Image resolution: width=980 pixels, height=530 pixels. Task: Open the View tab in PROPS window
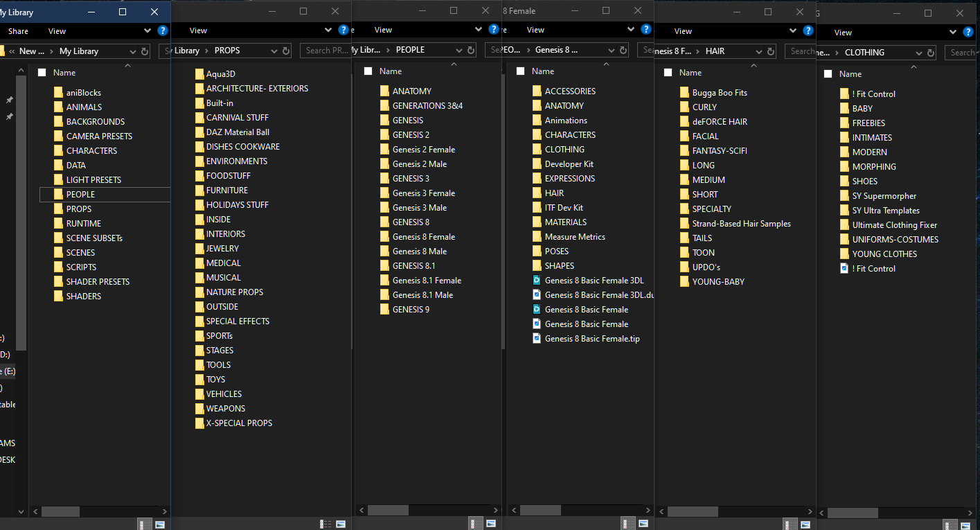(199, 30)
